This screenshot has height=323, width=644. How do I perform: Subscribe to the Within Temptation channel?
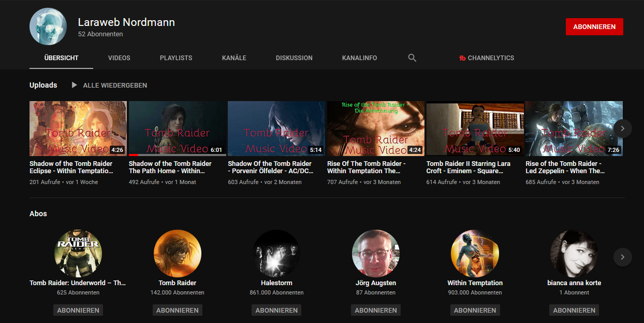pos(475,310)
